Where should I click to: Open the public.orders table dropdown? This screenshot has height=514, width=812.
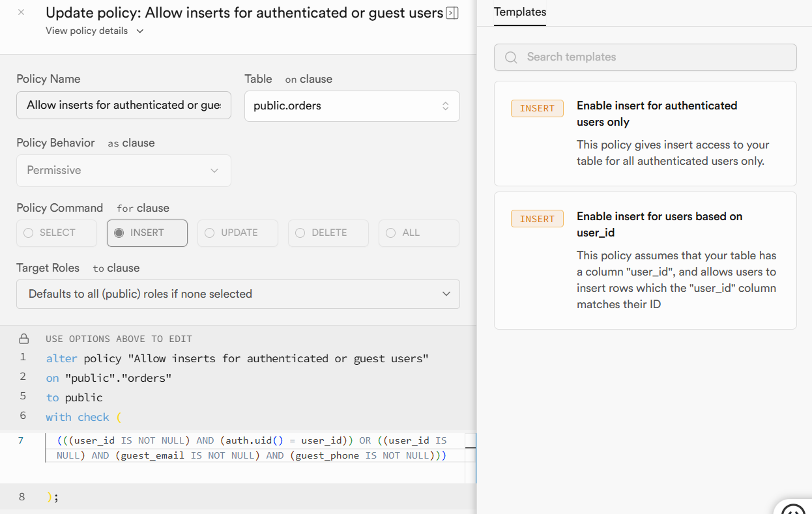pos(352,106)
